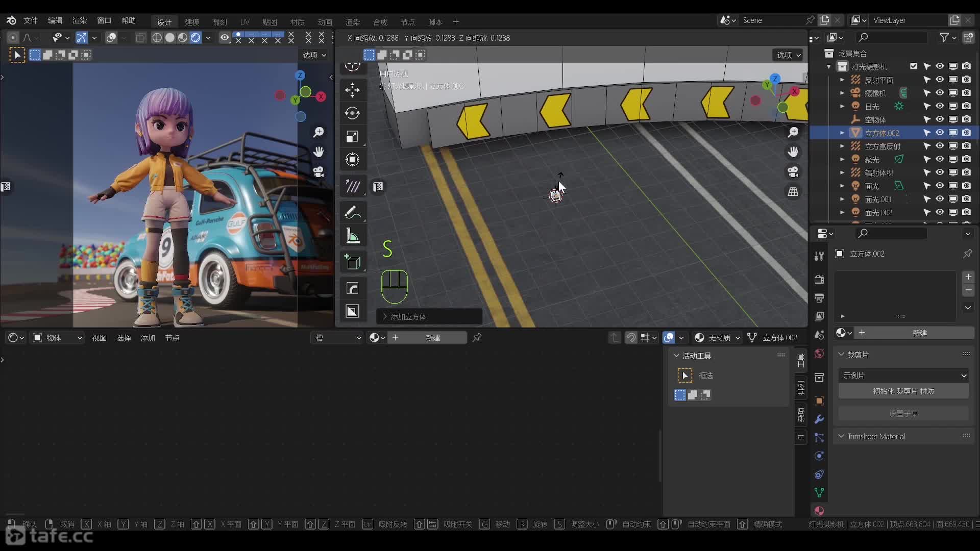980x551 pixels.
Task: Open the Modifiers wrench properties tab
Action: pos(819,419)
